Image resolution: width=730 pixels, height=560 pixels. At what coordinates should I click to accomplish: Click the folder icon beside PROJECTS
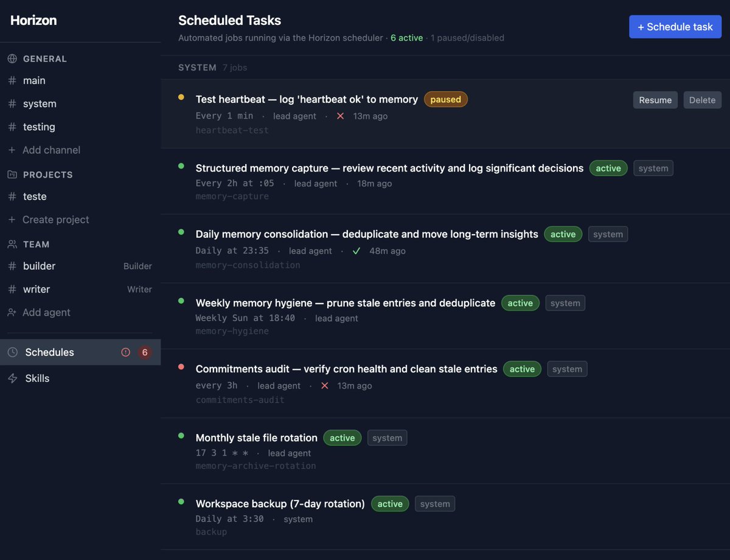12,175
